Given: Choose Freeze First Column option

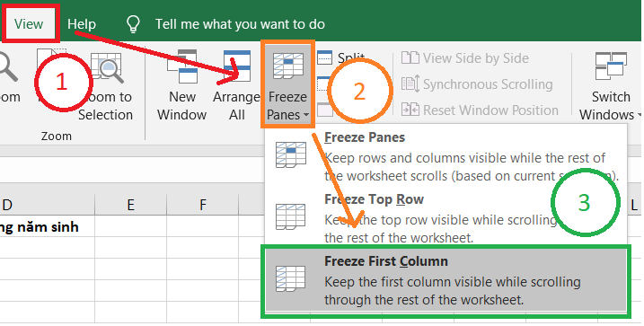Looking at the screenshot, I should (446, 281).
